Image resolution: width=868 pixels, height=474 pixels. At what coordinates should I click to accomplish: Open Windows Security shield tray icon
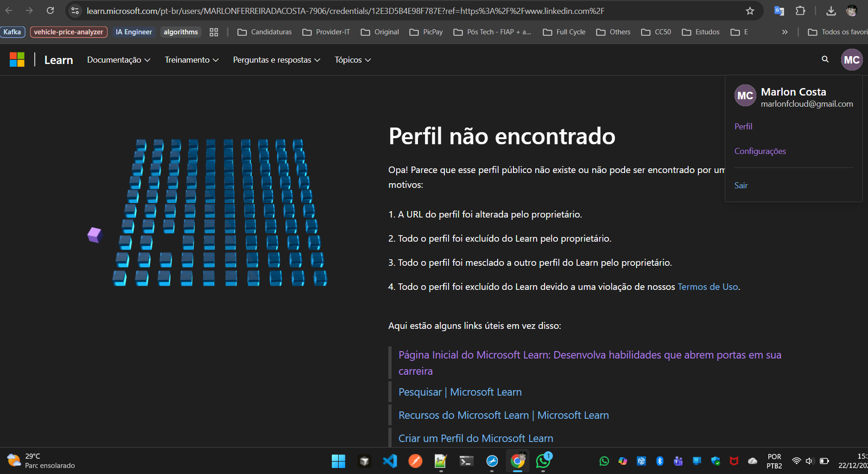click(x=716, y=461)
